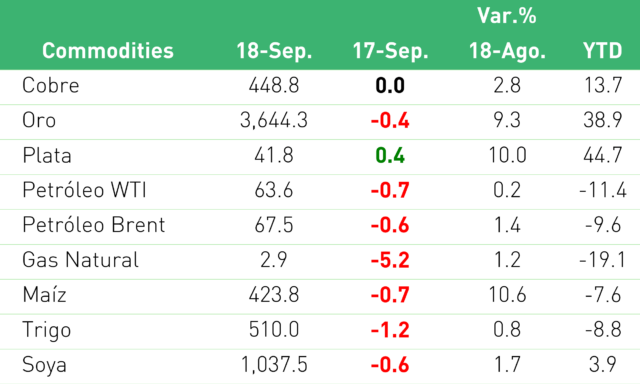Image resolution: width=640 pixels, height=384 pixels.
Task: Click the 17-Sep. column header
Action: click(391, 52)
